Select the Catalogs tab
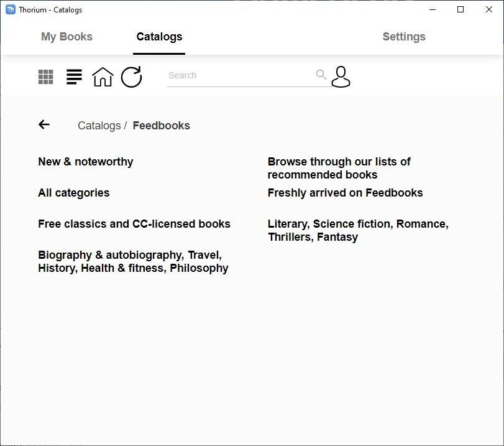This screenshot has width=504, height=446. (159, 37)
